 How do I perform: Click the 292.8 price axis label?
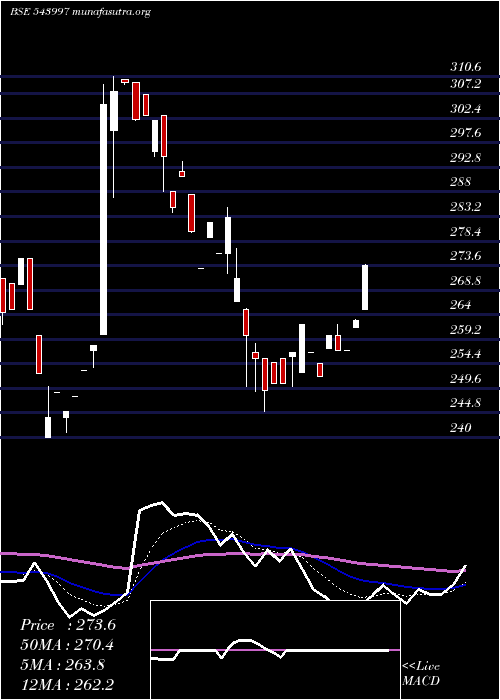465,158
